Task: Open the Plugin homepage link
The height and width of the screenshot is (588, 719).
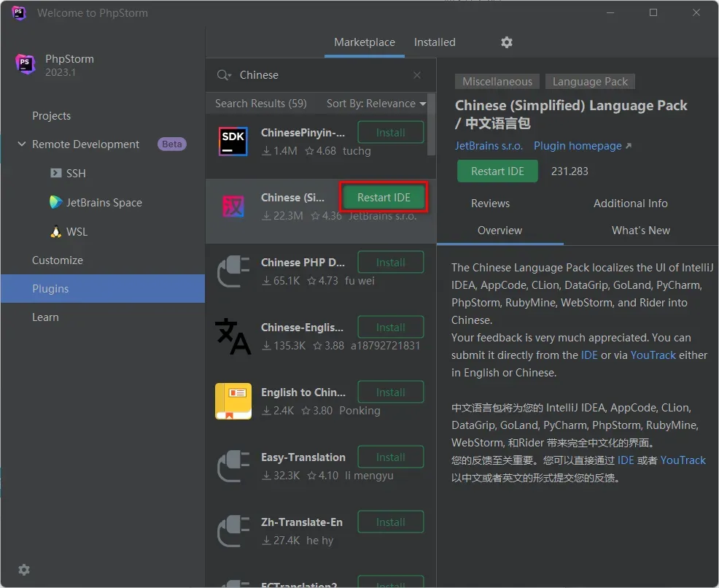Action: 583,146
